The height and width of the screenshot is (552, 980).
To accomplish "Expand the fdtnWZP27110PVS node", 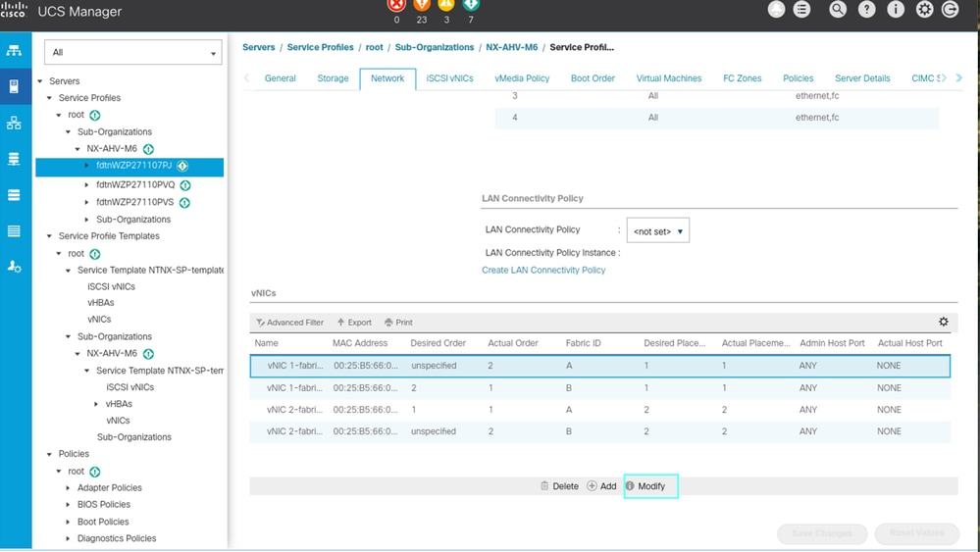I will 87,202.
